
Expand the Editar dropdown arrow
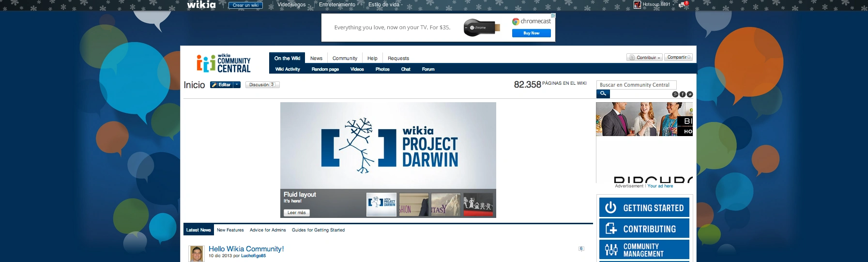(x=237, y=85)
